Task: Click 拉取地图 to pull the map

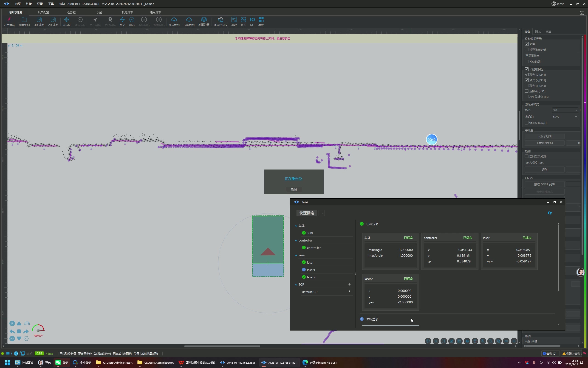Action: pos(189,21)
